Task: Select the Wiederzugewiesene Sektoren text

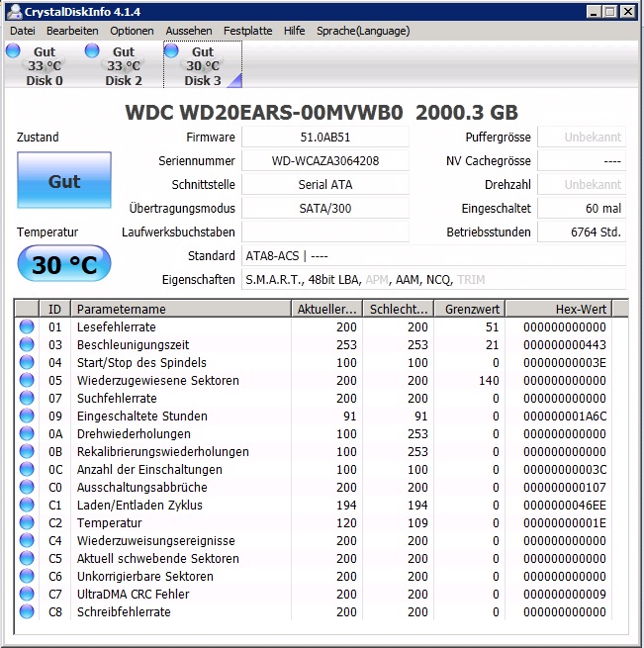Action: tap(158, 380)
